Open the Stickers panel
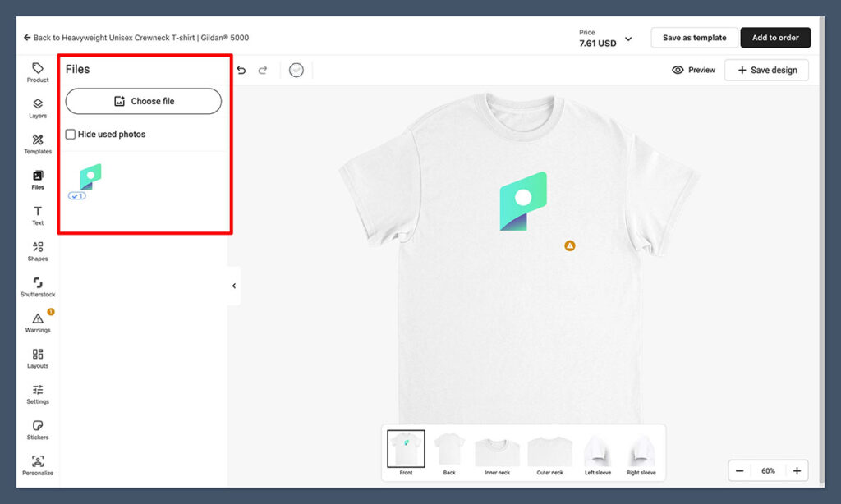This screenshot has width=841, height=504. (38, 429)
